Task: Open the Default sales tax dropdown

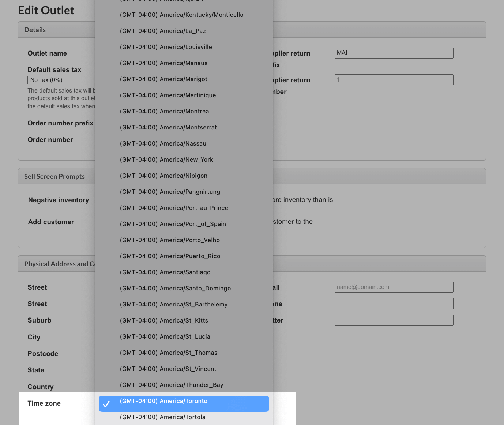Action: coord(61,80)
